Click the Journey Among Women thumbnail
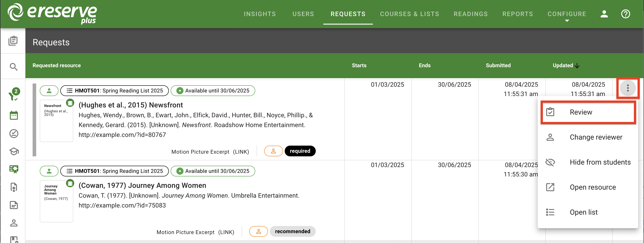 point(56,201)
